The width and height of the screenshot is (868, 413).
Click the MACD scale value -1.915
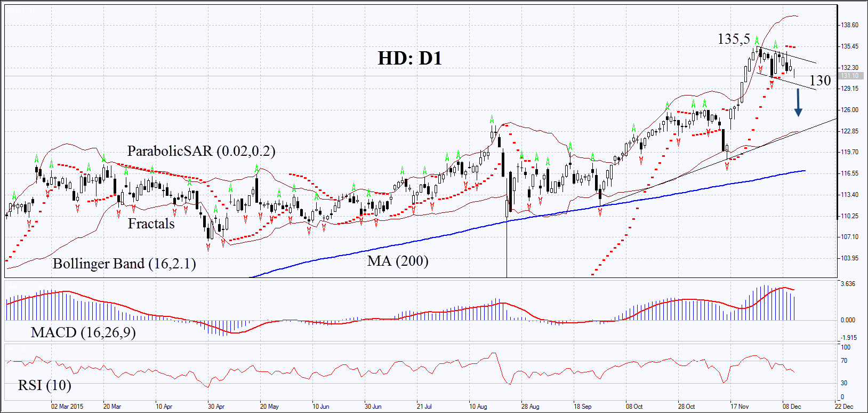click(x=849, y=338)
